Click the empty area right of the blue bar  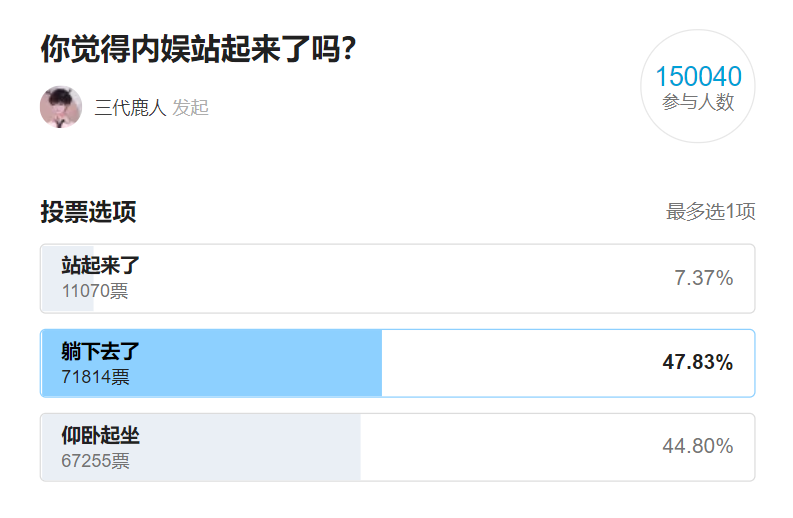520,362
